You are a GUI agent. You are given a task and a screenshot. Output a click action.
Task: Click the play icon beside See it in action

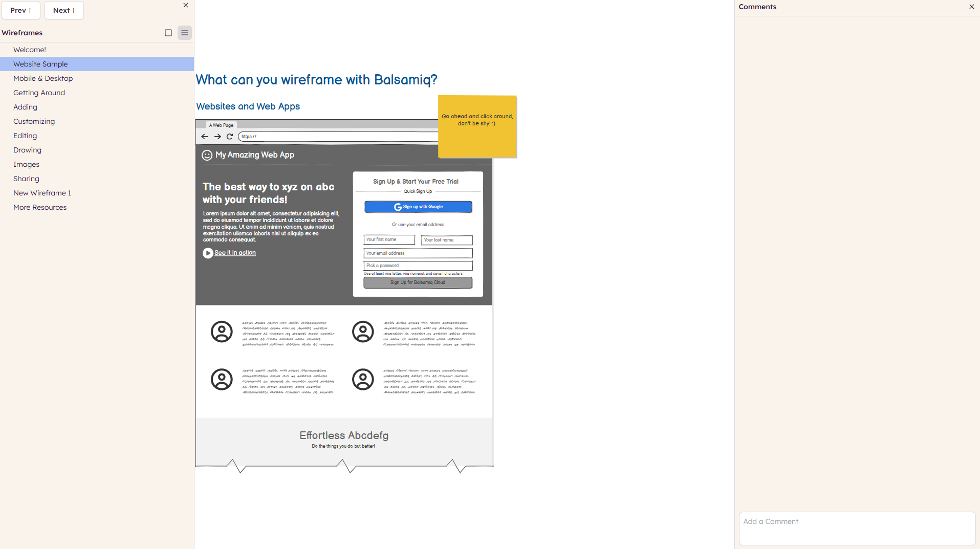[208, 253]
